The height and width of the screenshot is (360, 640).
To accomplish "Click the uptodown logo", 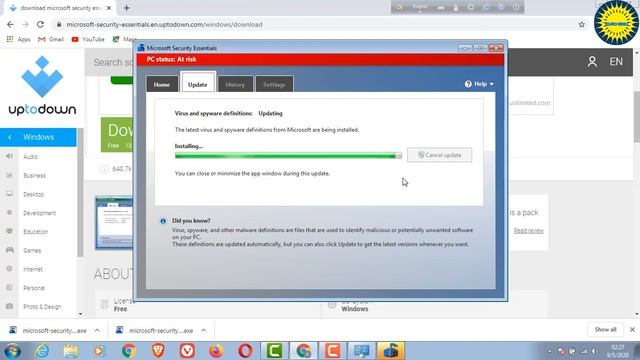I will coord(42,86).
